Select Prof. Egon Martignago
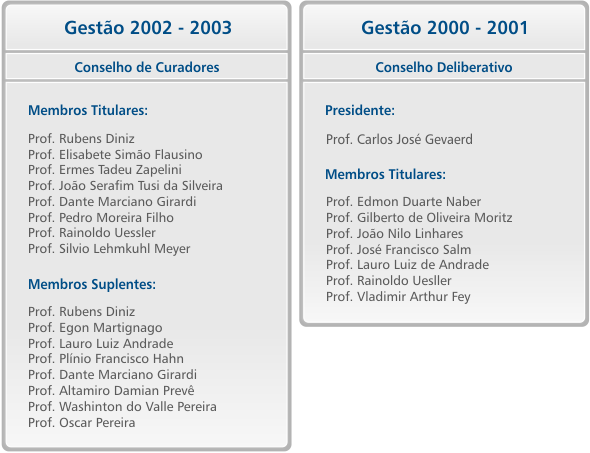The image size is (590, 453). (x=95, y=328)
